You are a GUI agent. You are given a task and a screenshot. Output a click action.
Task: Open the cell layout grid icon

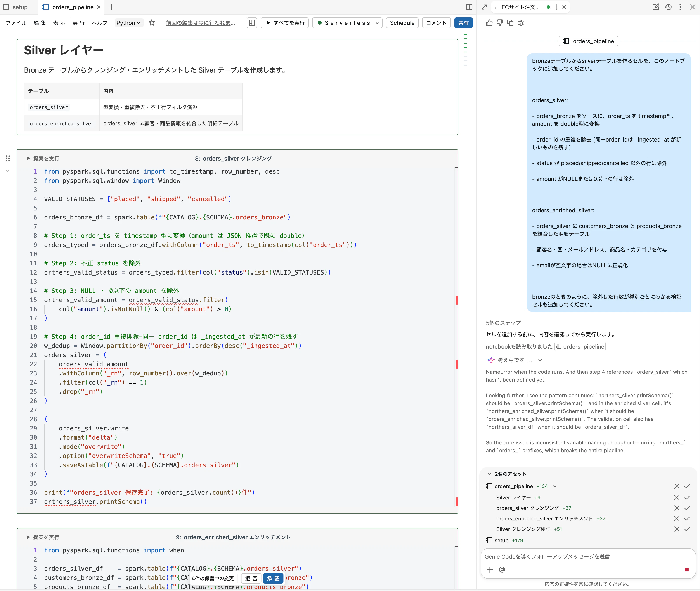click(252, 23)
